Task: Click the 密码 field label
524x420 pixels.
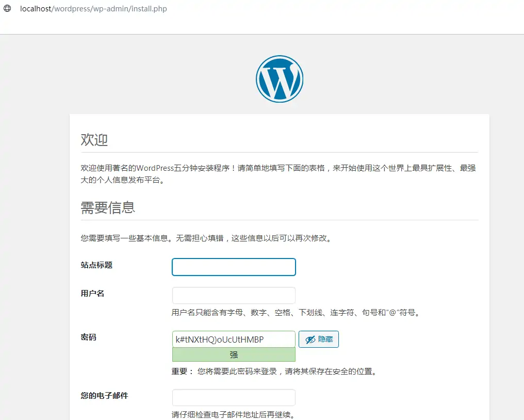Action: [89, 337]
